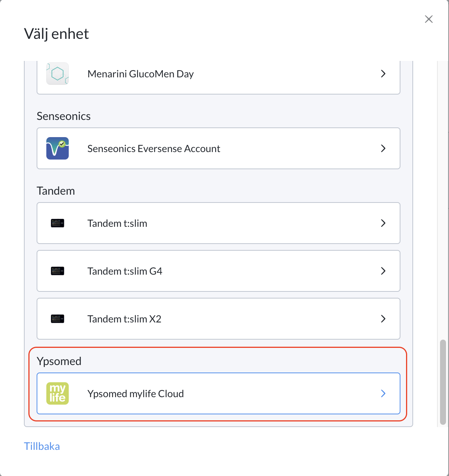Click the Tandem t:slim X2 pump icon

pyautogui.click(x=58, y=319)
